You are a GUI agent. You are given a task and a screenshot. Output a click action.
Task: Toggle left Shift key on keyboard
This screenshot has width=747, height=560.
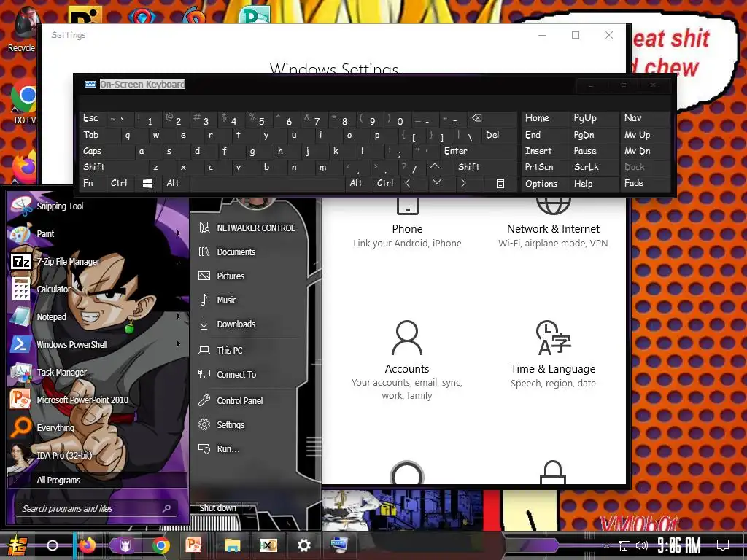(x=113, y=167)
